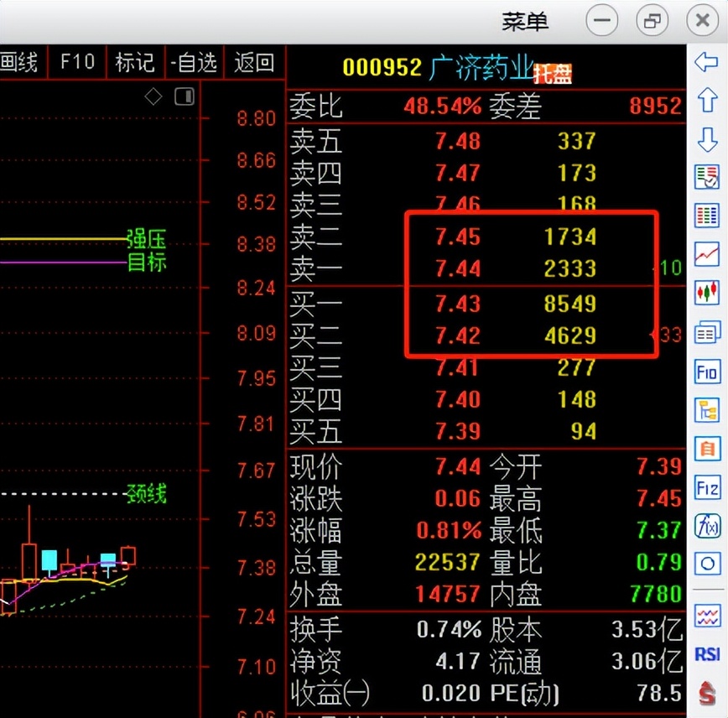The height and width of the screenshot is (718, 728).
Task: Click the F10 sidebar icon
Action: coord(707,371)
